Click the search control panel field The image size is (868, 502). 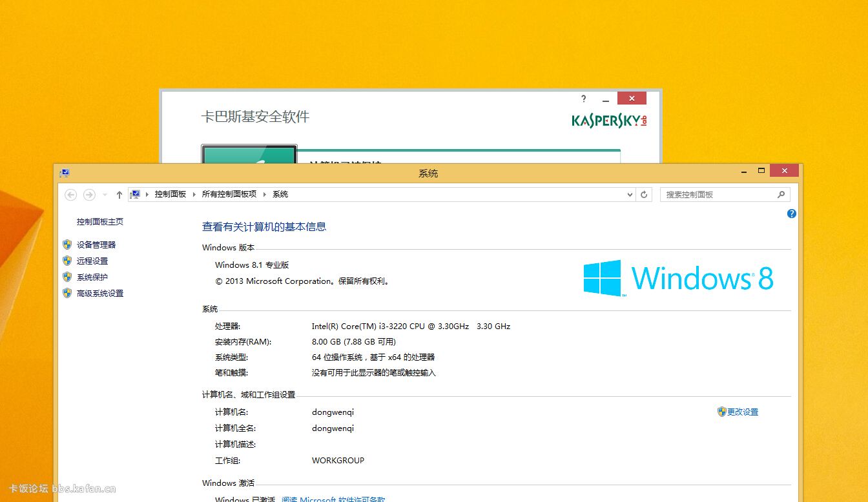click(x=725, y=194)
